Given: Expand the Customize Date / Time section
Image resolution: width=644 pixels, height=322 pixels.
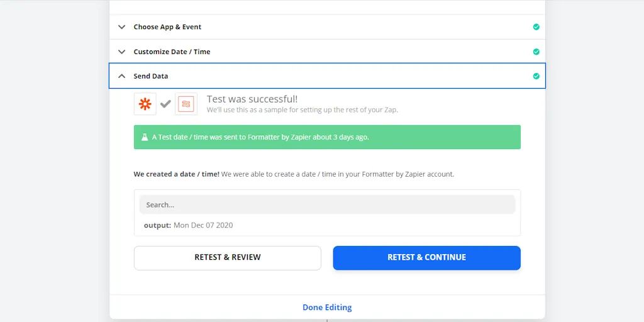Looking at the screenshot, I should click(x=121, y=52).
